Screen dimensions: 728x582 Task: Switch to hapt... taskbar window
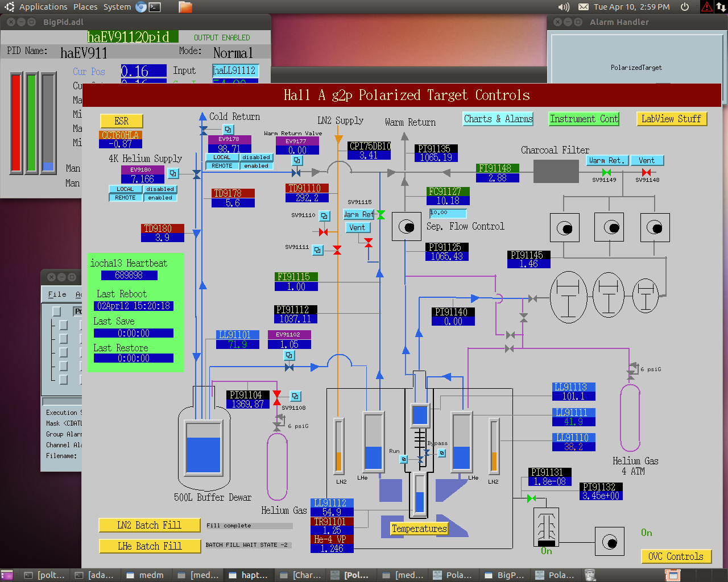coord(249,575)
